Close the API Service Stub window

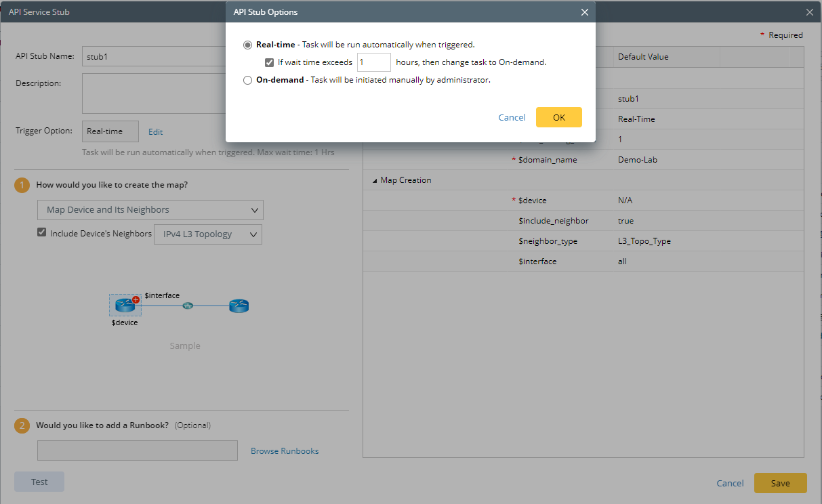809,12
